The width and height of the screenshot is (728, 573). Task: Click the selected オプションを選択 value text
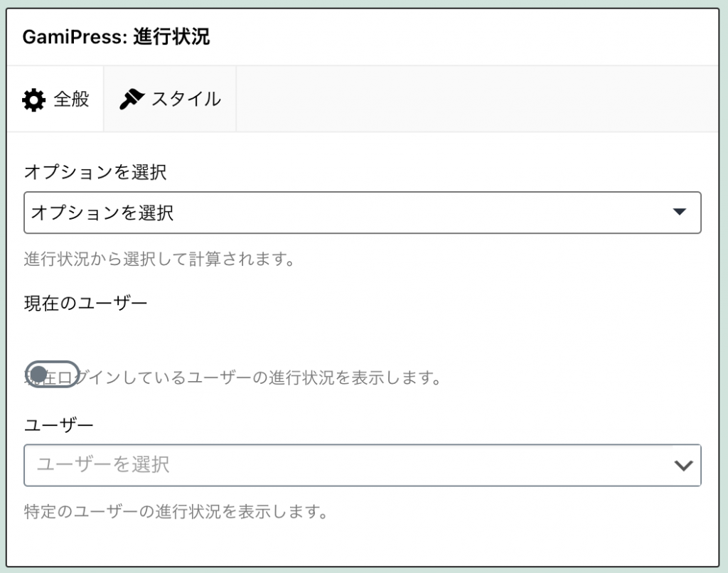tap(102, 213)
